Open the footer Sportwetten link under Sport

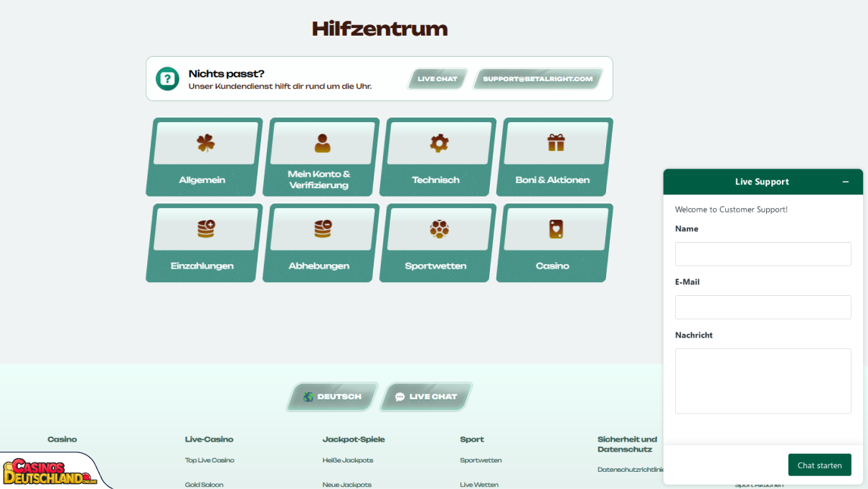tap(481, 460)
